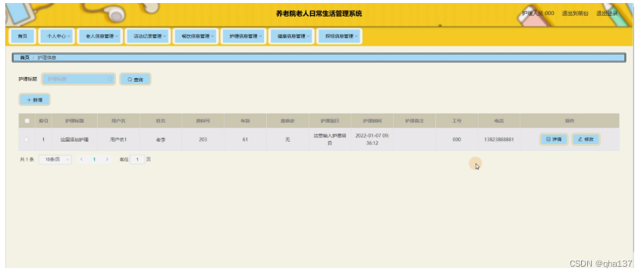This screenshot has width=644, height=275.
Task: Click the room number 203 cell
Action: pyautogui.click(x=203, y=139)
